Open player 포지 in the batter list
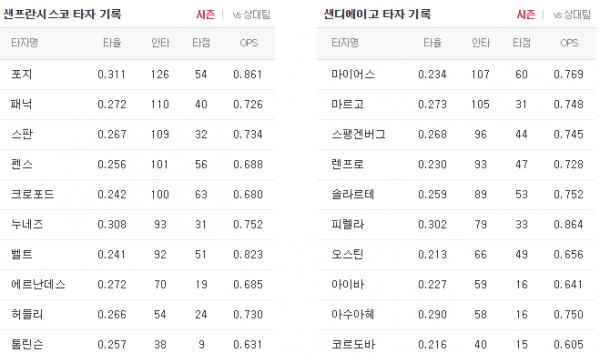The height and width of the screenshot is (363, 600). (x=137, y=74)
